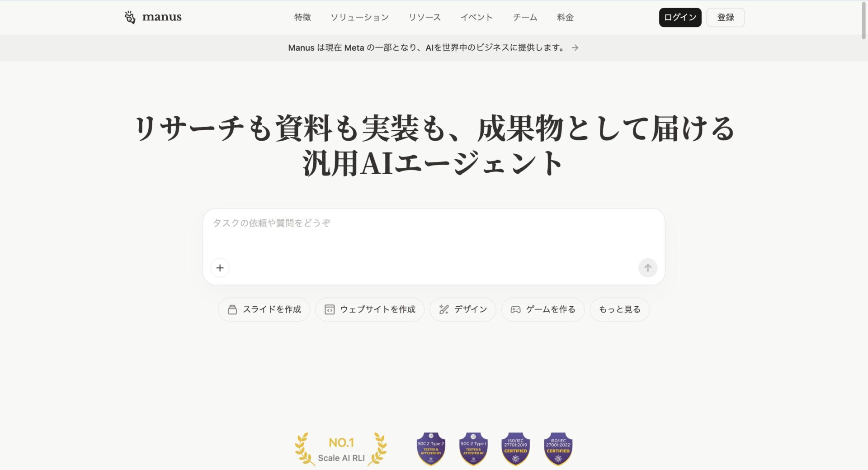This screenshot has width=868, height=470.
Task: Focus the タスクの依頼や質問をどうぞ input field
Action: [434, 223]
